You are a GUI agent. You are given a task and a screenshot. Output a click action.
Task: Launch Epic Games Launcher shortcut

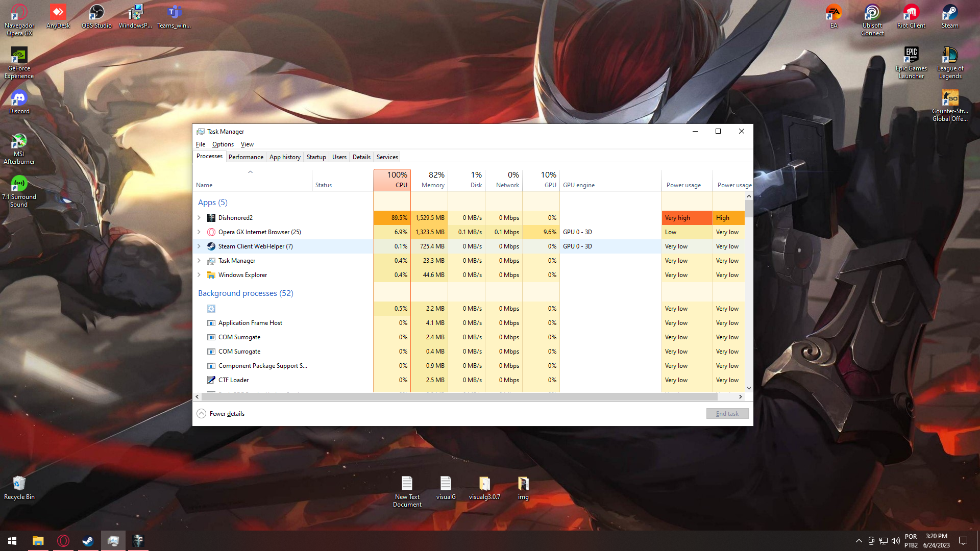[x=911, y=63]
